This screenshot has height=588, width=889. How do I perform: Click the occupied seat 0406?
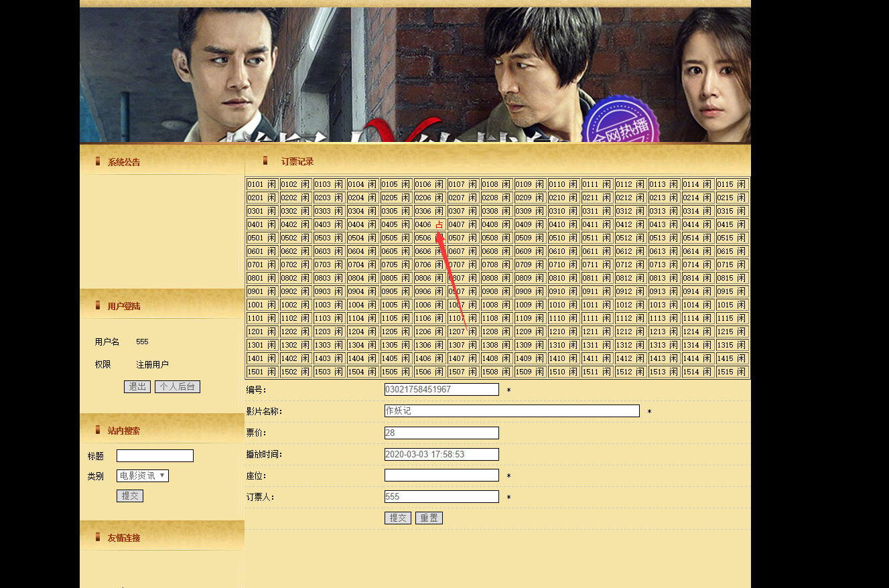[x=429, y=224]
